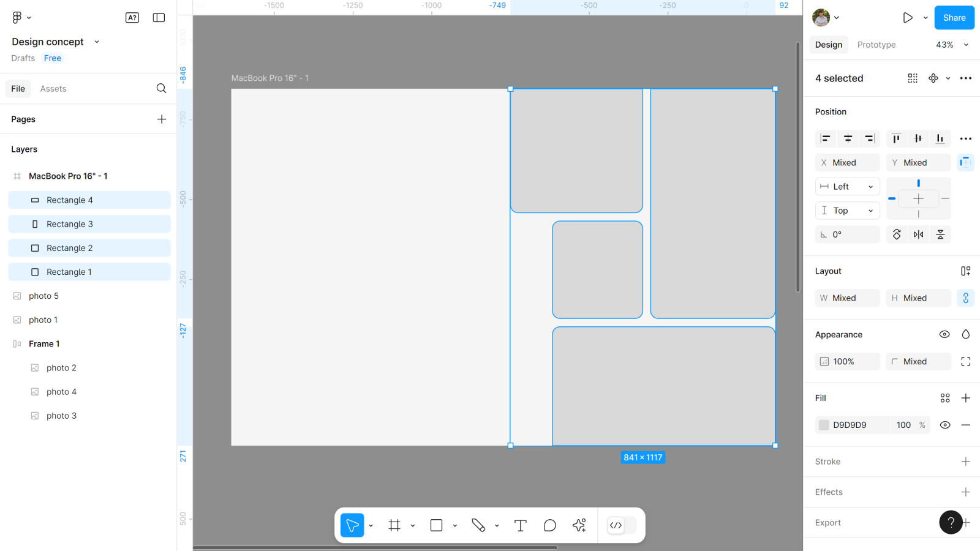The width and height of the screenshot is (980, 551).
Task: Open the zoom level 43% dropdown
Action: pyautogui.click(x=952, y=45)
